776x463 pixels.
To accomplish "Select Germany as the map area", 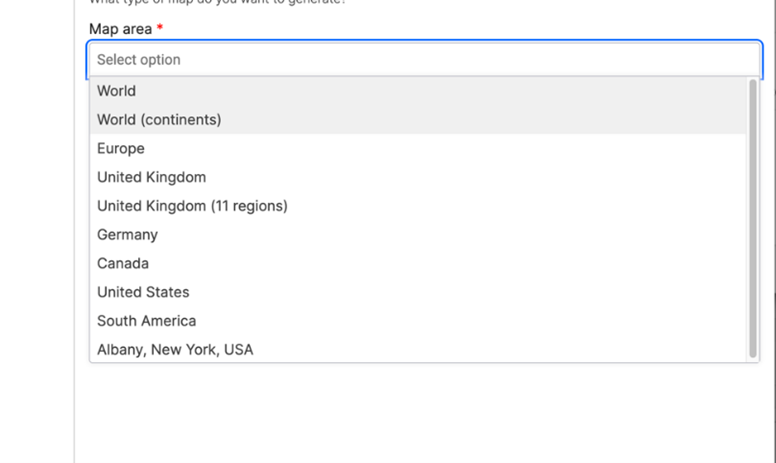I will (x=418, y=234).
